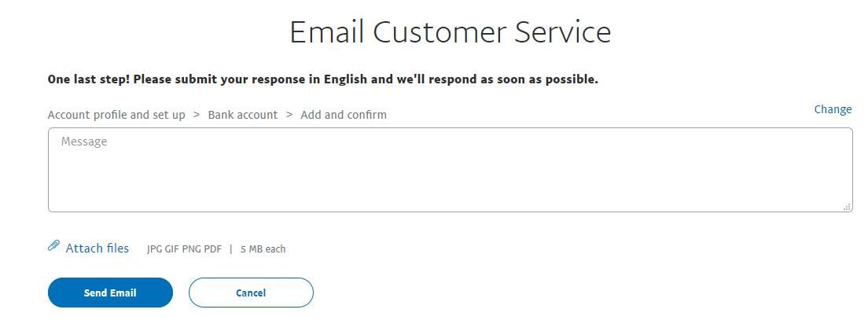Click the JPG file type label
Viewport: 868px width, 324px height.
tap(155, 249)
